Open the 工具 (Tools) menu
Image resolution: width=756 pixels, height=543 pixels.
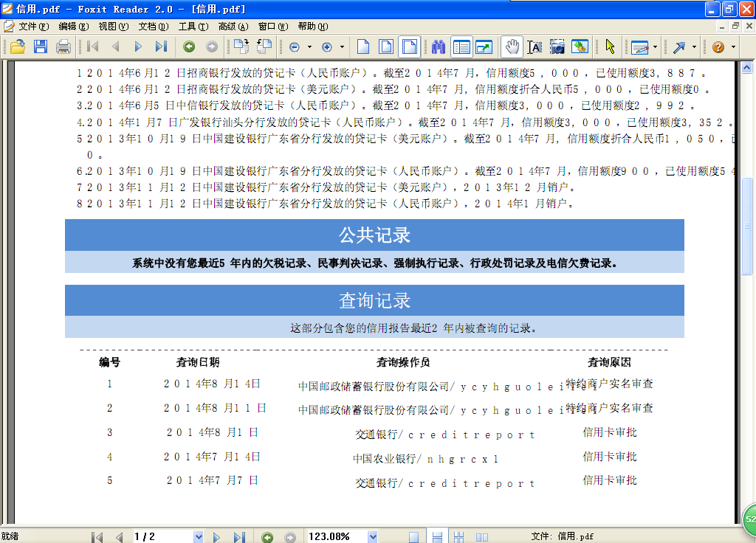click(193, 26)
